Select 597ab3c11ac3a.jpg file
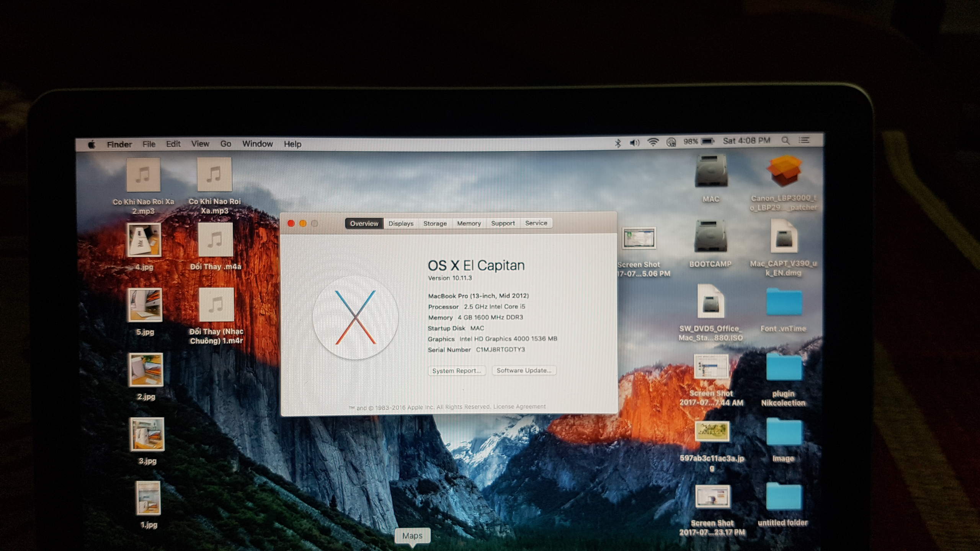The width and height of the screenshot is (980, 551). 712,431
